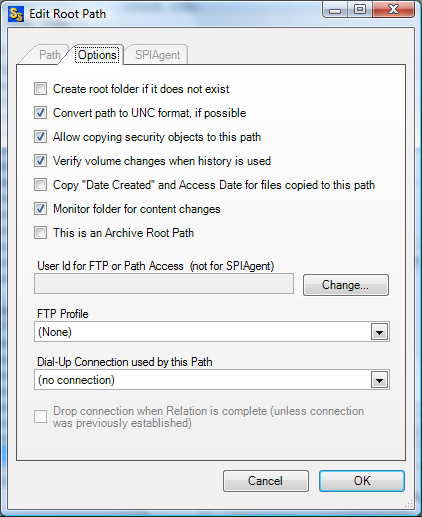This screenshot has height=517, width=422.
Task: Expand the FTP Profile dropdown arrow
Action: pos(379,332)
